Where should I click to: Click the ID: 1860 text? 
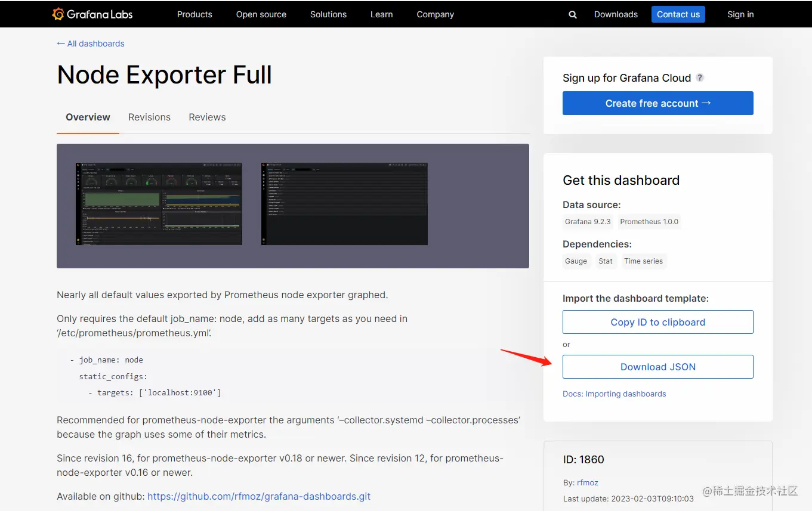click(x=583, y=460)
